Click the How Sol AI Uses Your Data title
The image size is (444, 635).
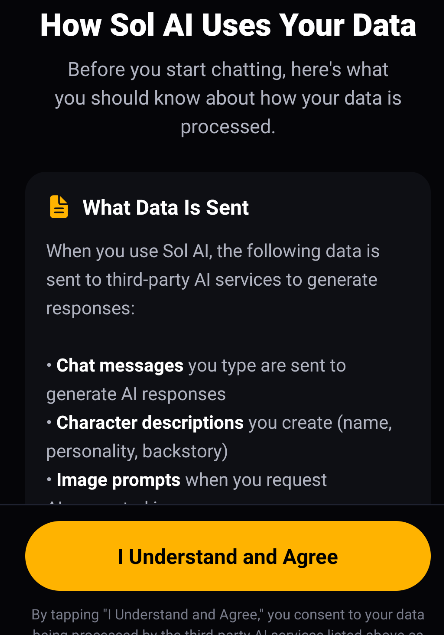(x=228, y=25)
